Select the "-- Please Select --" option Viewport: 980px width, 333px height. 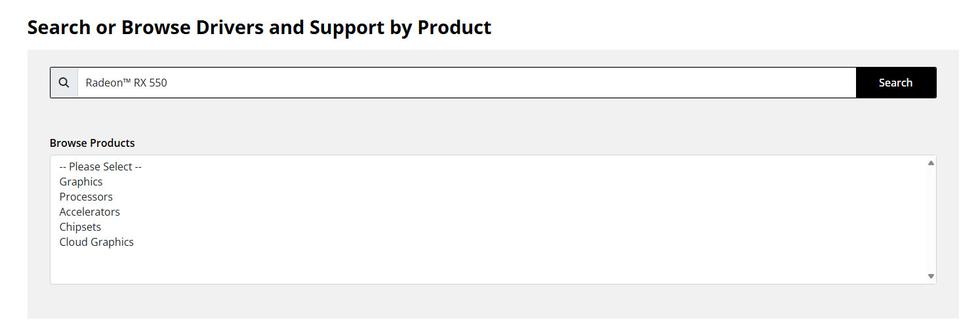[x=100, y=166]
